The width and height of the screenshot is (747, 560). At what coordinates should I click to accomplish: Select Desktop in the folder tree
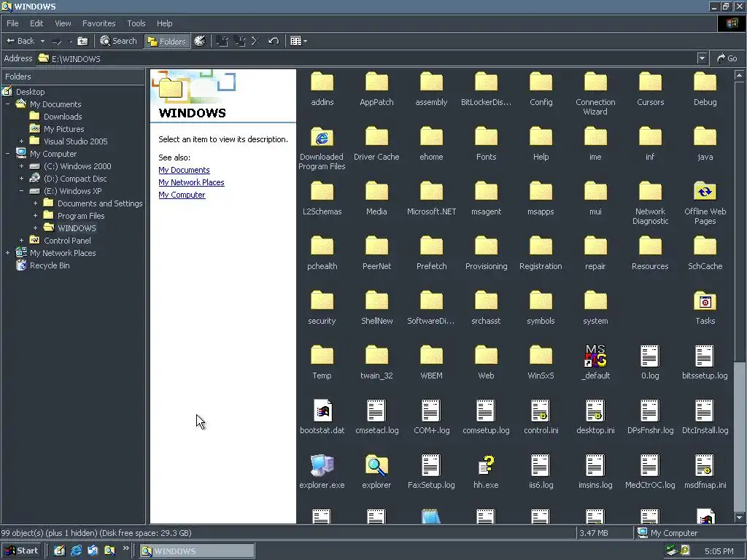point(30,92)
